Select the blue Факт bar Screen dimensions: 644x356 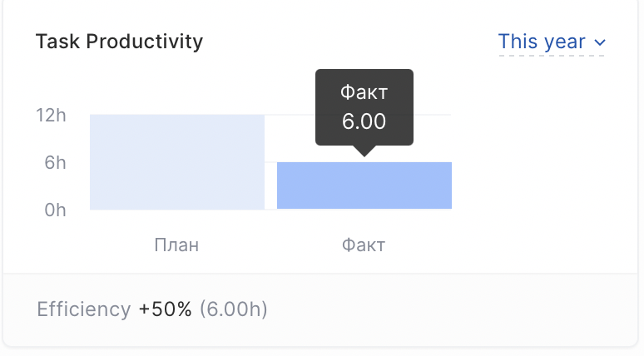coord(364,185)
